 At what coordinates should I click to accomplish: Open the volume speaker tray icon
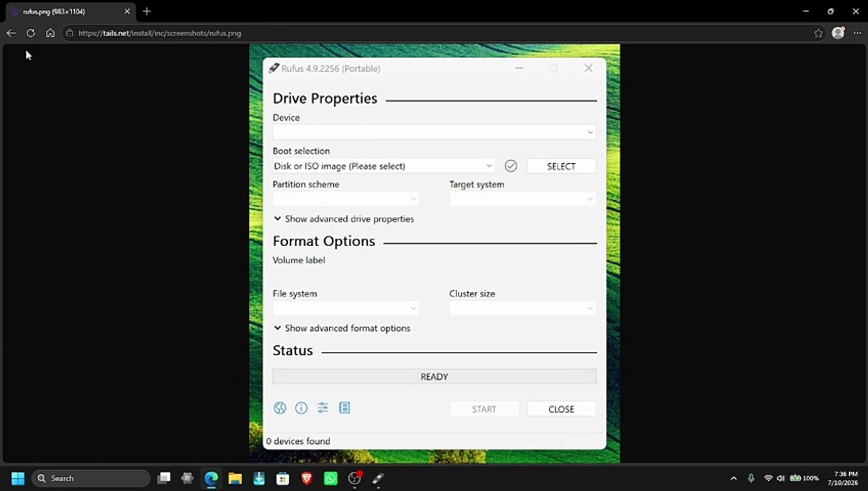coord(781,478)
